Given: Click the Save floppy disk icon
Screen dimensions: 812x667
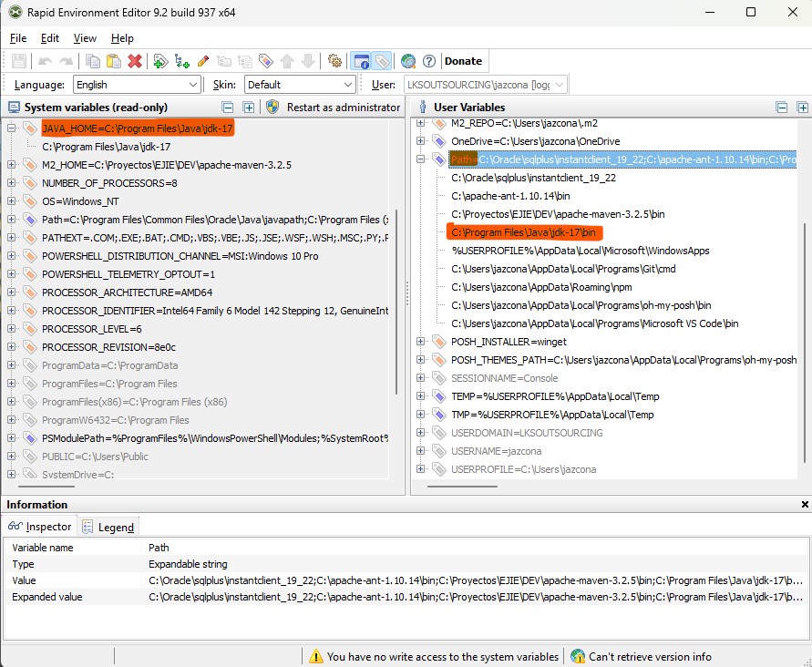Looking at the screenshot, I should (19, 61).
